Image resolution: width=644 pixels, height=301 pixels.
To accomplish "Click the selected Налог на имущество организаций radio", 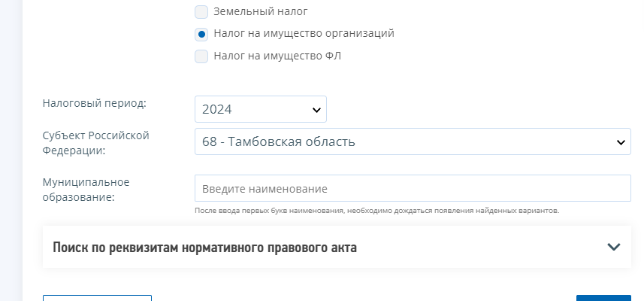I will (x=201, y=34).
